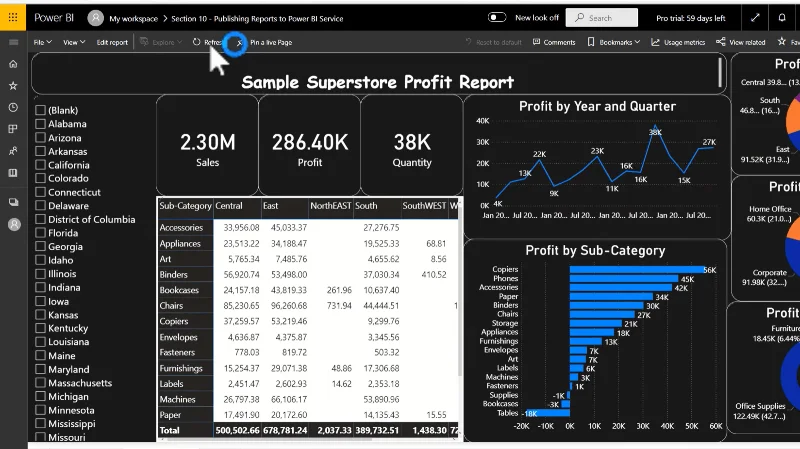This screenshot has width=800, height=449.
Task: Check the Alabama checkbox
Action: 40,123
